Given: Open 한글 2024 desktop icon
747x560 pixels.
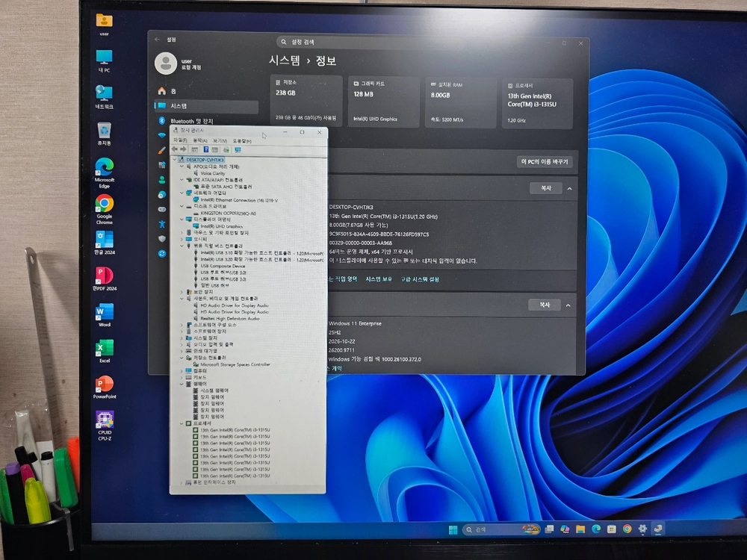Looking at the screenshot, I should [x=105, y=243].
